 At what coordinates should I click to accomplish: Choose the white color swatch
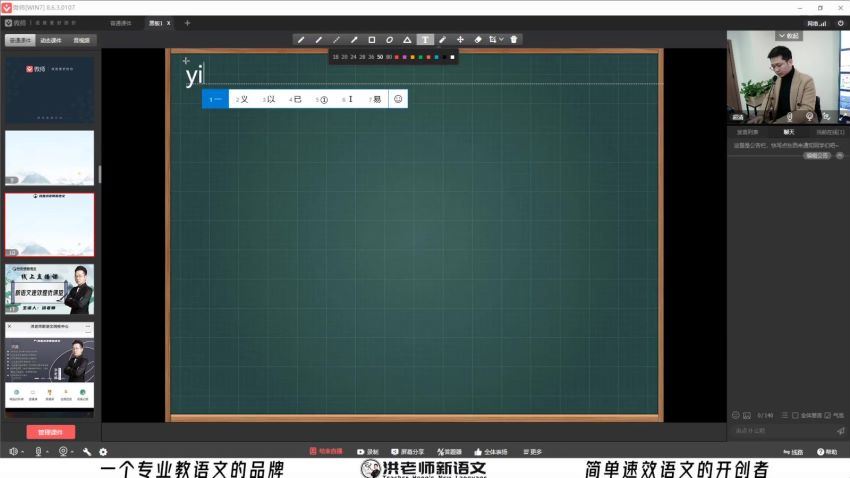point(452,57)
